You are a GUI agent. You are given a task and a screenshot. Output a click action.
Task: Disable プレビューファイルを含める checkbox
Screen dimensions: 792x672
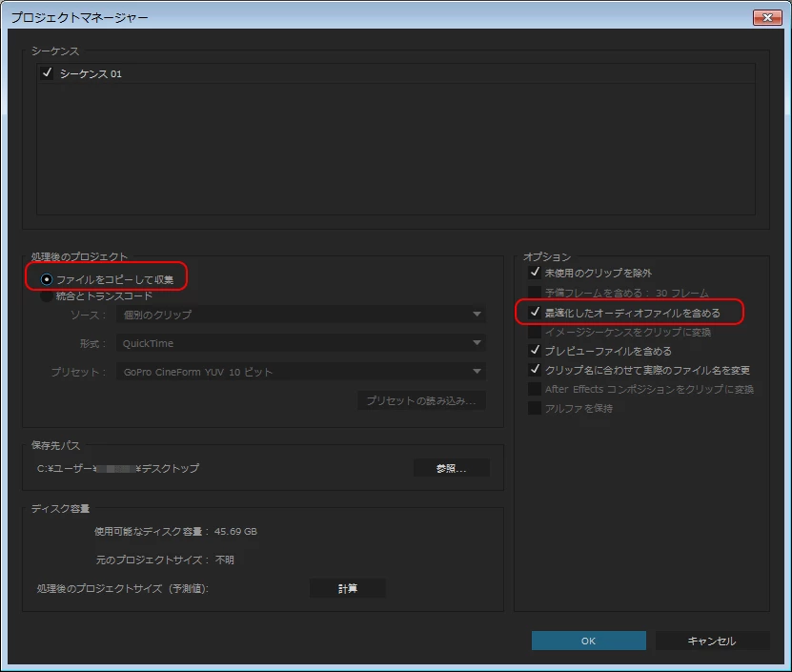535,351
